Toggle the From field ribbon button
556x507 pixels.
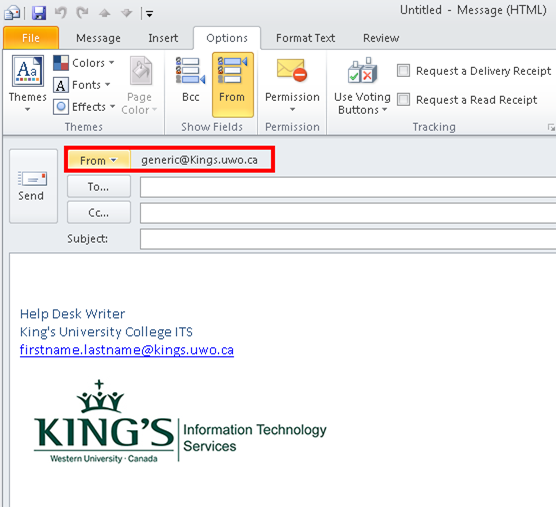233,84
